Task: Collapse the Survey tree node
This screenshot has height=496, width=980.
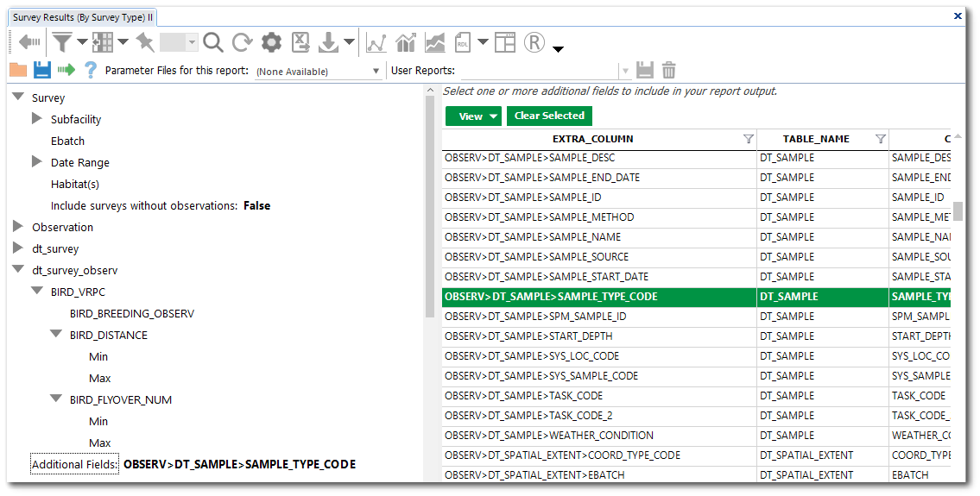Action: pos(17,97)
